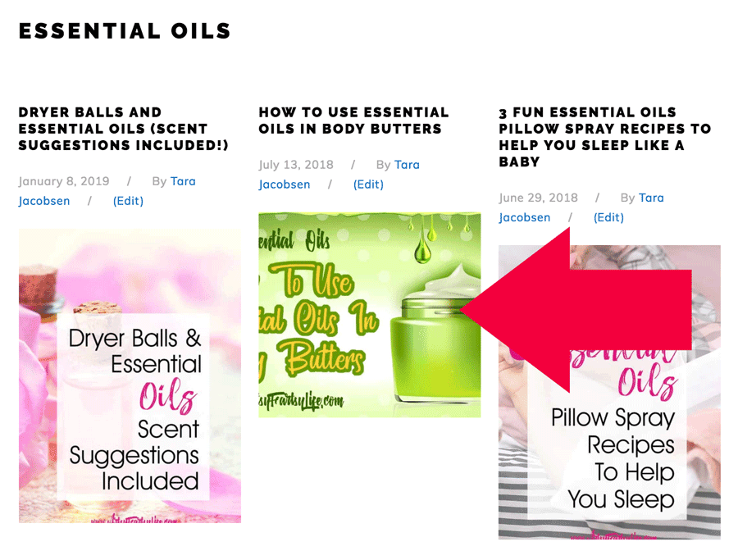Click the Jacobsen link below June 29, 2018
The height and width of the screenshot is (560, 738).
point(524,217)
